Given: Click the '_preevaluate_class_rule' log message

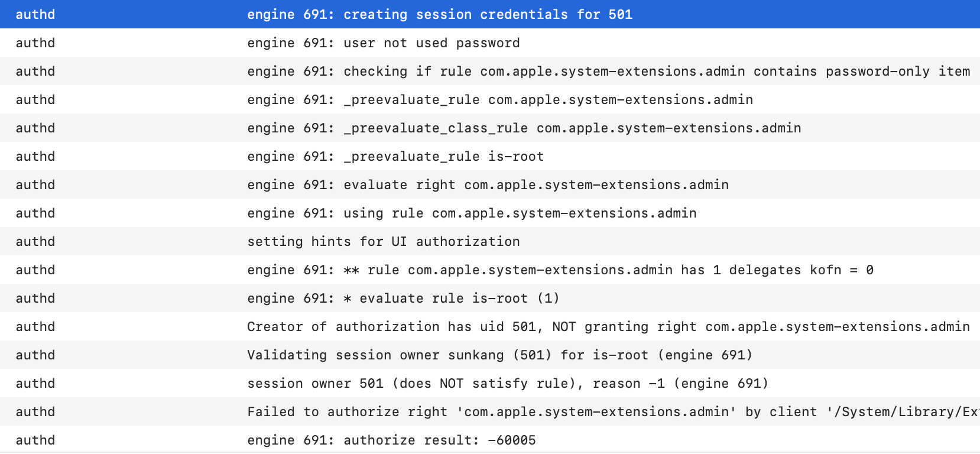Looking at the screenshot, I should (524, 128).
